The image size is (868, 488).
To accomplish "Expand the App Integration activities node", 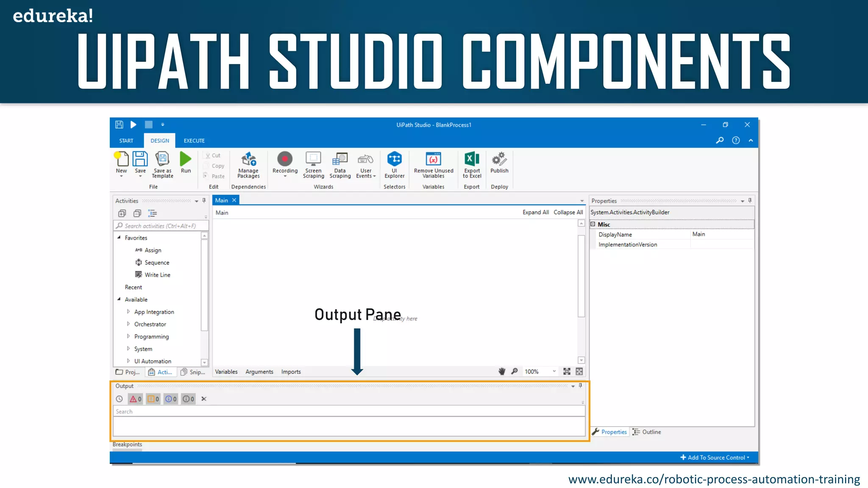I will pos(128,312).
